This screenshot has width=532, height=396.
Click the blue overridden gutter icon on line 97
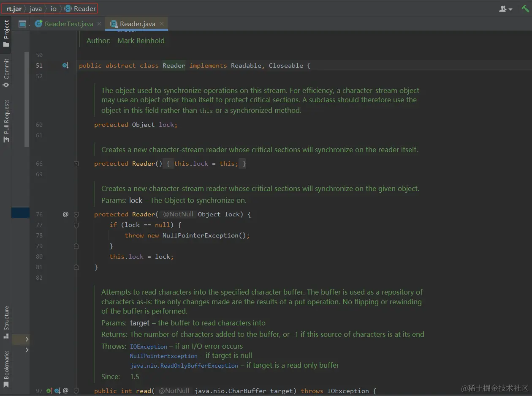pos(57,391)
